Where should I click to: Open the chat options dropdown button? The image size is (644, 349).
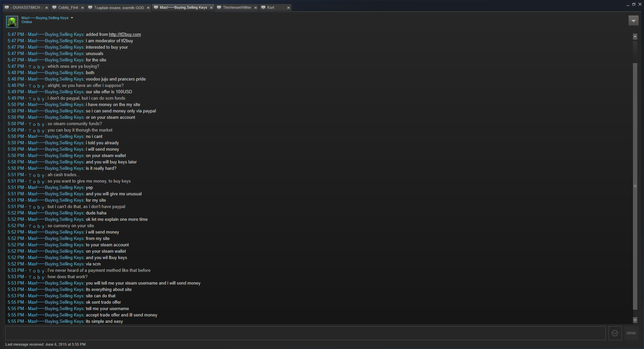(633, 21)
